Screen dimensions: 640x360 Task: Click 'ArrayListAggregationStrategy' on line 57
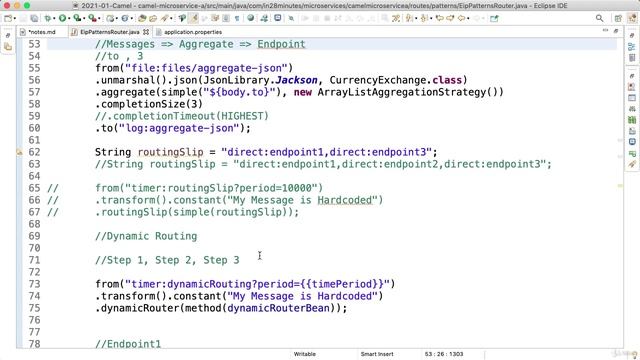pos(402,92)
